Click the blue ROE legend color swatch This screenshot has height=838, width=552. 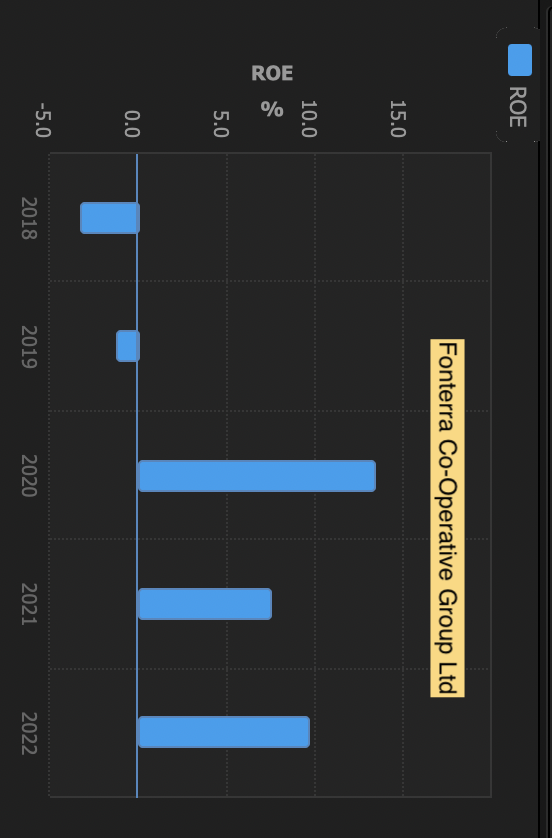click(x=519, y=59)
